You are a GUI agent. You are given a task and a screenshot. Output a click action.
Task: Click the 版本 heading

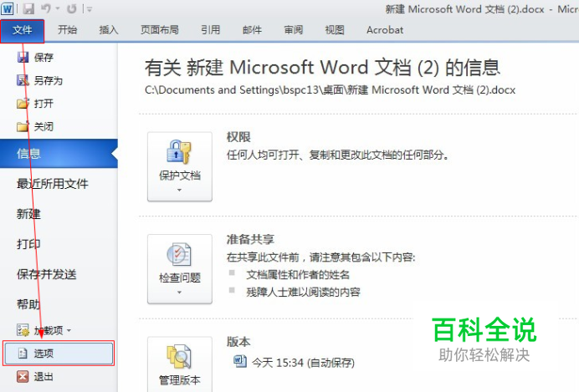238,342
